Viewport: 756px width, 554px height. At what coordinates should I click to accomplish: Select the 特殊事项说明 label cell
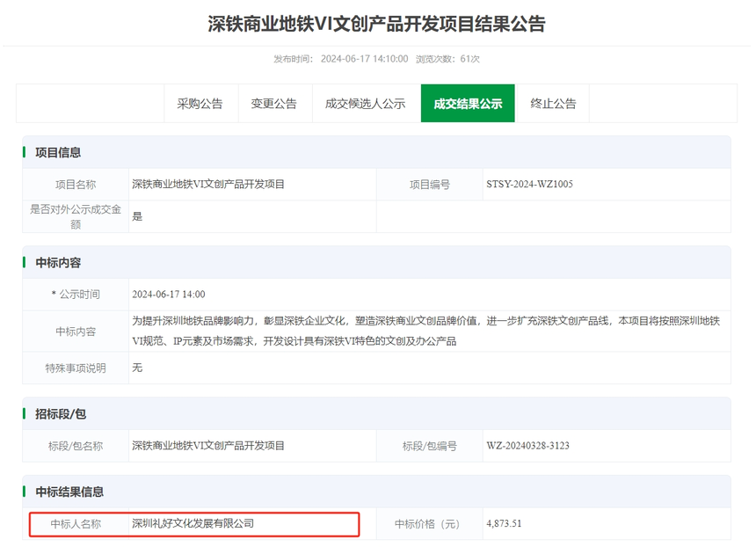pos(76,368)
